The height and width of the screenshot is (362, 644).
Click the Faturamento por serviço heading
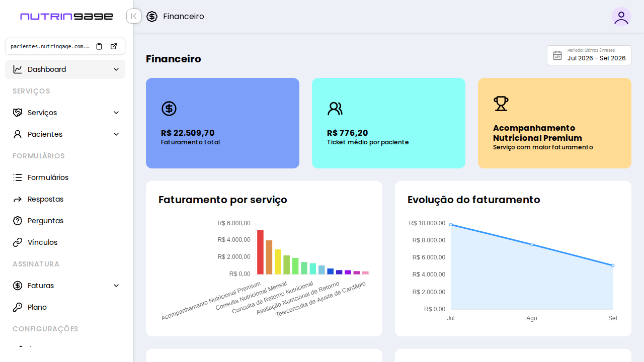click(223, 200)
